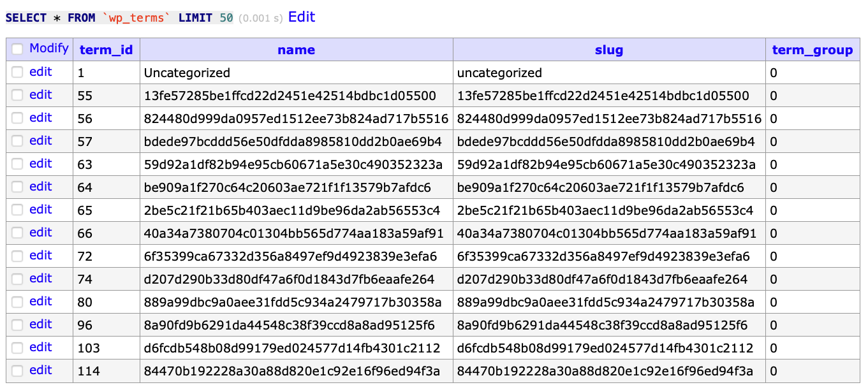The image size is (868, 392).
Task: Click the Edit link next to the SQL query
Action: (302, 17)
